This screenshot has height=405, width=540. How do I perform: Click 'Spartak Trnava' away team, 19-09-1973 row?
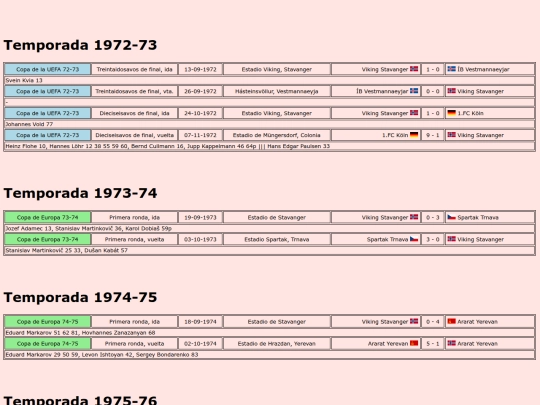tap(478, 218)
